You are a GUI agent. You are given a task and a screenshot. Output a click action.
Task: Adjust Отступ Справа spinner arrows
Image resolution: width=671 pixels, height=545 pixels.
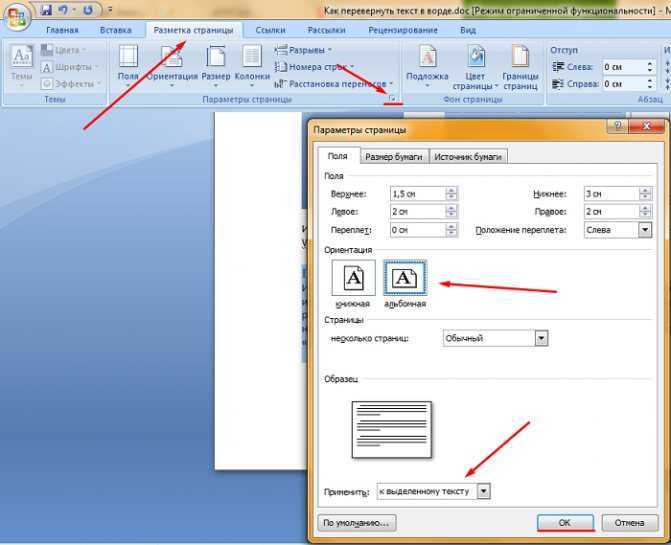click(x=650, y=84)
